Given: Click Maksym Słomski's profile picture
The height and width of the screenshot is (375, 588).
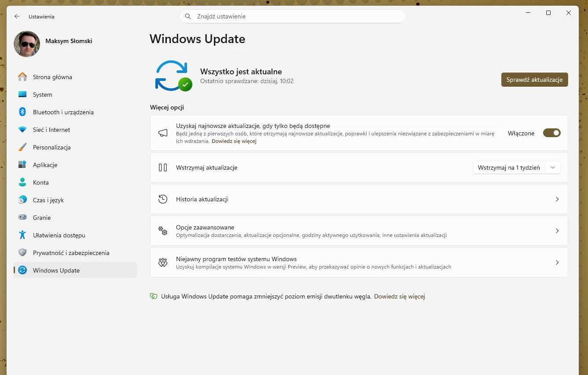Looking at the screenshot, I should pyautogui.click(x=27, y=44).
